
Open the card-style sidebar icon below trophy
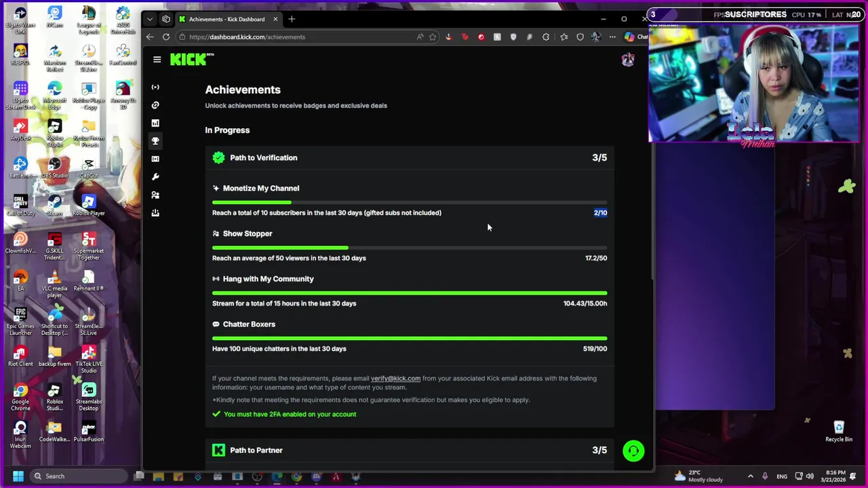(x=155, y=159)
